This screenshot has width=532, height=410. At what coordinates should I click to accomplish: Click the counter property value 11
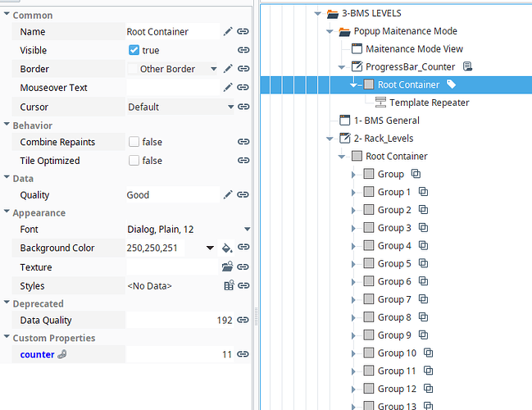(x=227, y=355)
